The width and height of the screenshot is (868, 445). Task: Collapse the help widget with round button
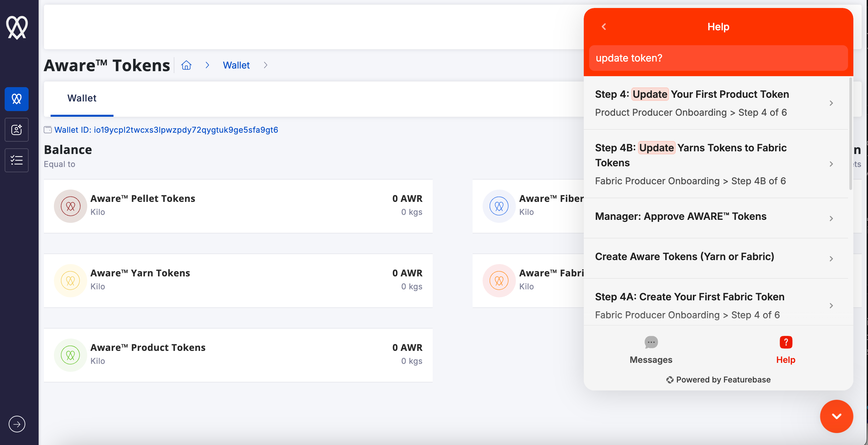pos(836,416)
